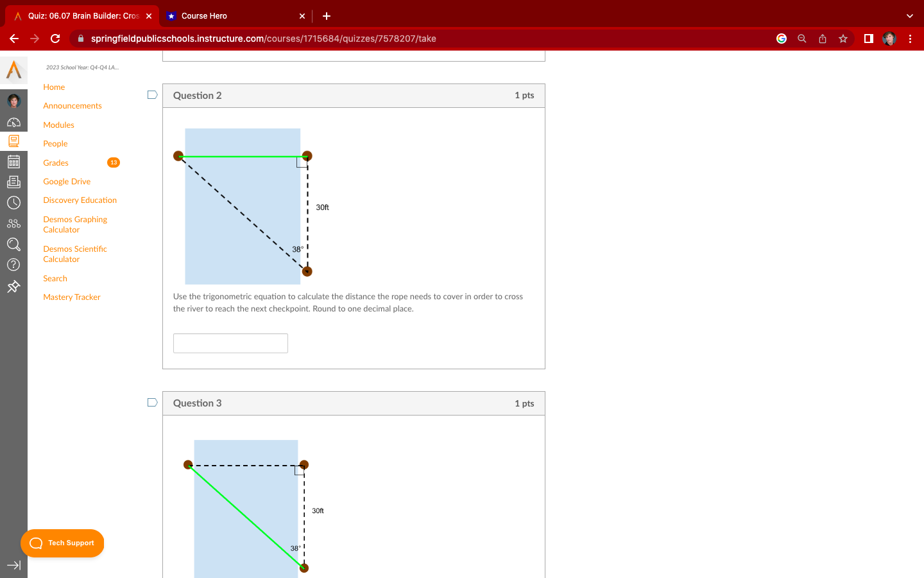Close the Quiz Brain Builder tab
The image size is (924, 578).
click(x=149, y=16)
